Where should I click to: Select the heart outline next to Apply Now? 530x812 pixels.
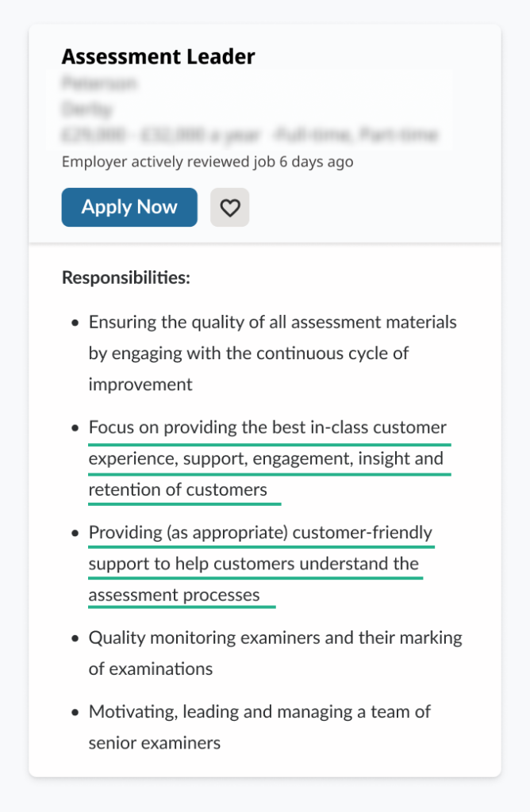pyautogui.click(x=229, y=207)
